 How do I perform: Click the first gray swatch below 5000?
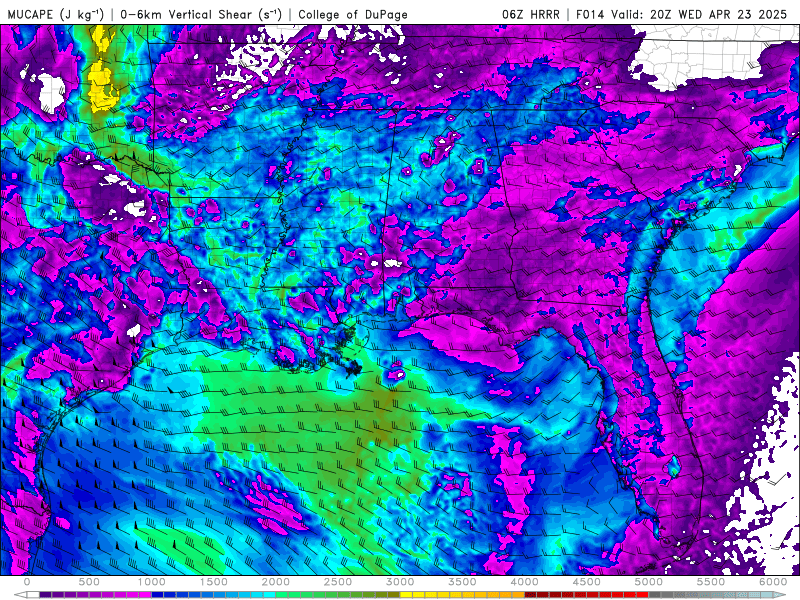(655, 594)
